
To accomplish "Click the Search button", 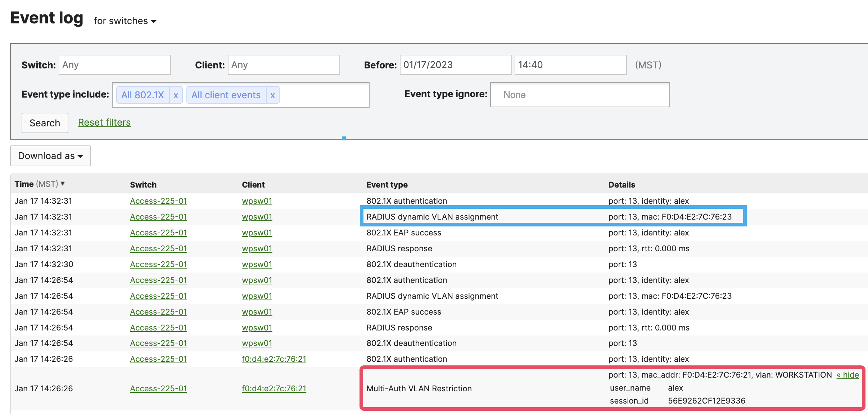I will point(45,123).
